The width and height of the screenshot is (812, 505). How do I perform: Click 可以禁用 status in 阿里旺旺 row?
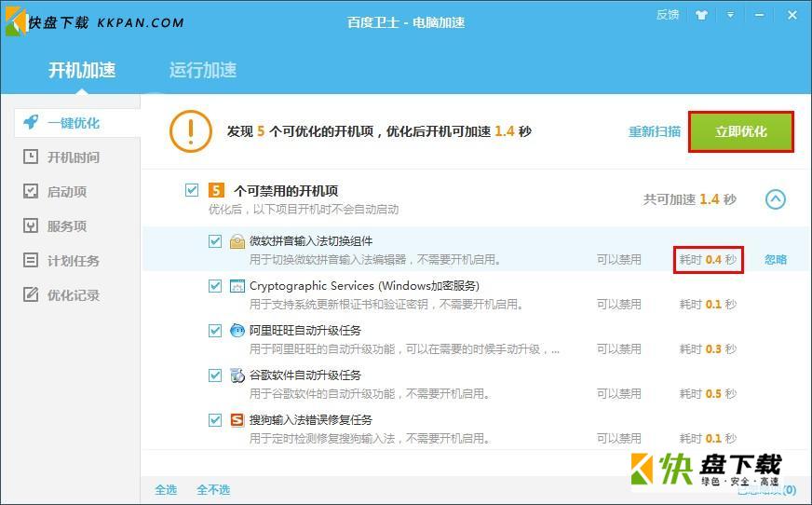click(619, 349)
